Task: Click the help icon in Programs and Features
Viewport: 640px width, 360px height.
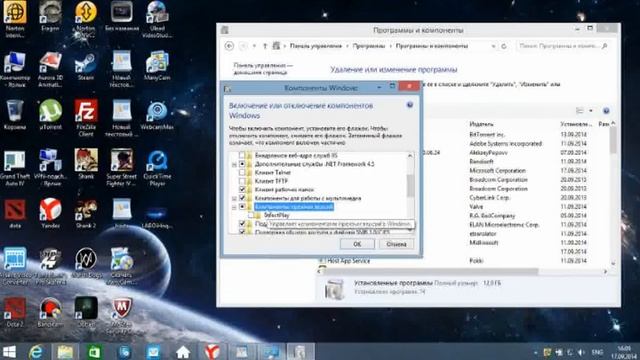Action: pos(606,111)
